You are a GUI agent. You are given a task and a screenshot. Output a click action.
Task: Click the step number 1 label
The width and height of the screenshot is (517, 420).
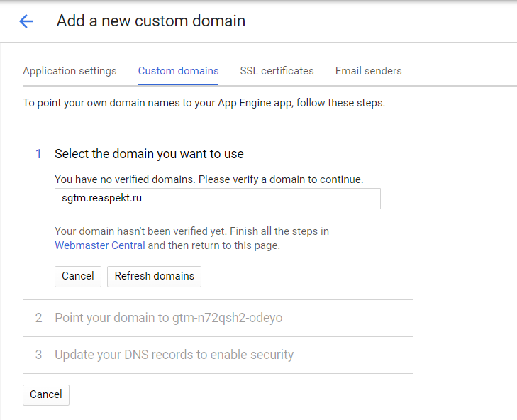point(39,154)
